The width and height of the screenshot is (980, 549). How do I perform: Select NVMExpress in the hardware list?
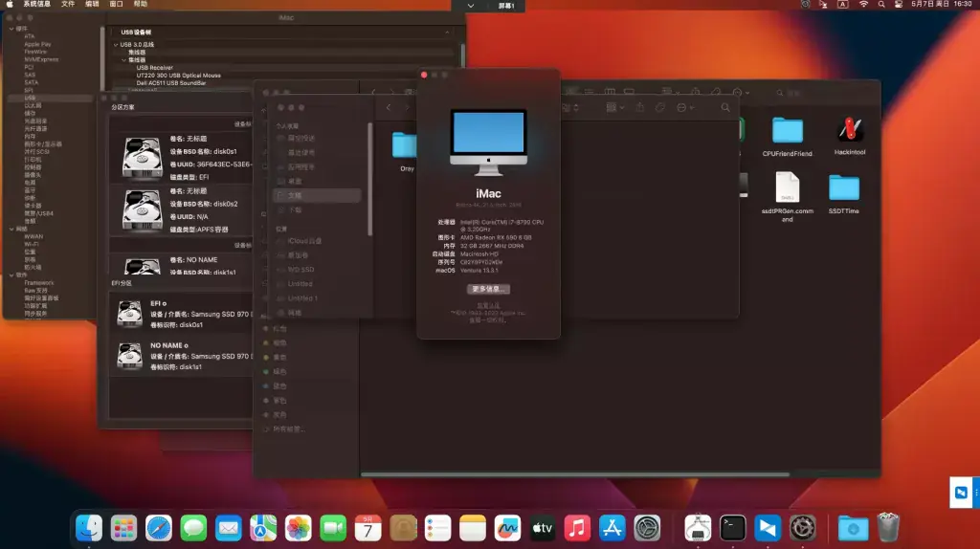[41, 59]
